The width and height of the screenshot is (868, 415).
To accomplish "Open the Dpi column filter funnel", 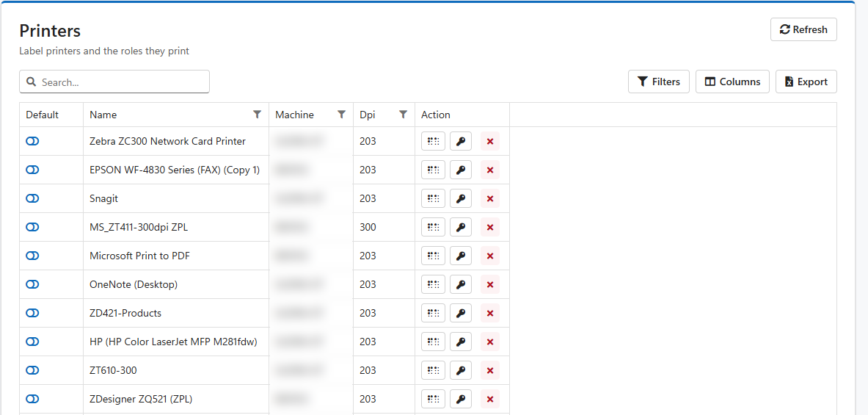I will 404,115.
